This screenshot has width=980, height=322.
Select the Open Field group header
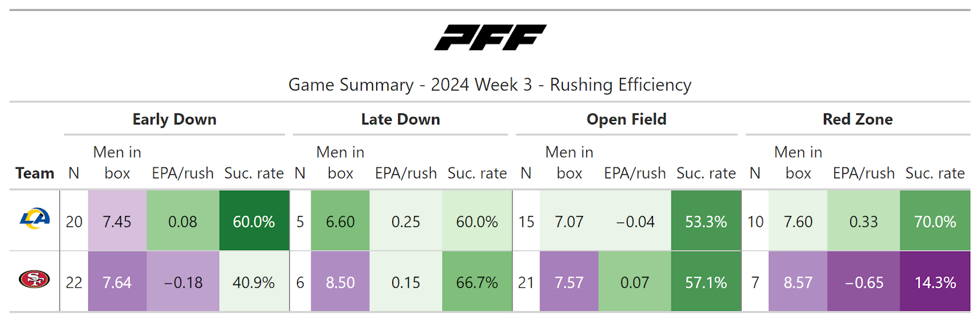[x=626, y=119]
